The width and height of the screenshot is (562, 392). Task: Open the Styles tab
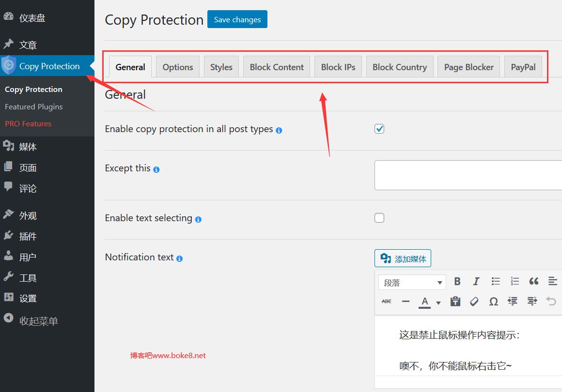click(x=221, y=67)
